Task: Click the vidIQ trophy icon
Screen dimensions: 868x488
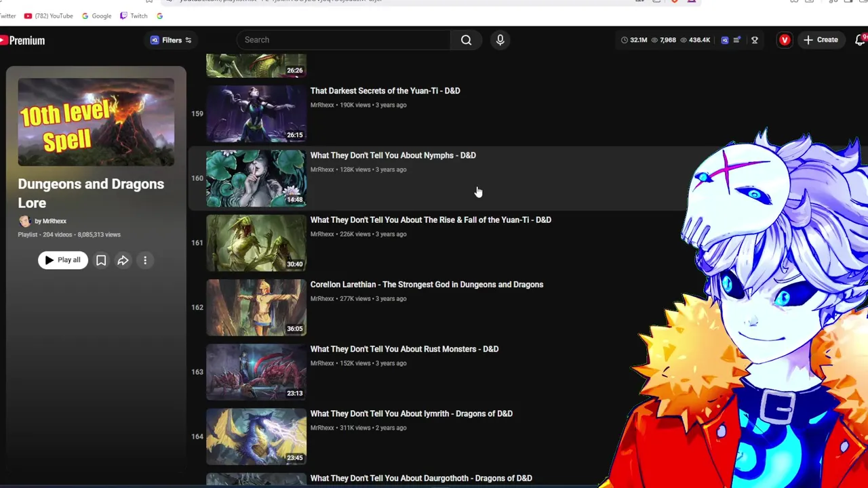Action: click(x=754, y=40)
